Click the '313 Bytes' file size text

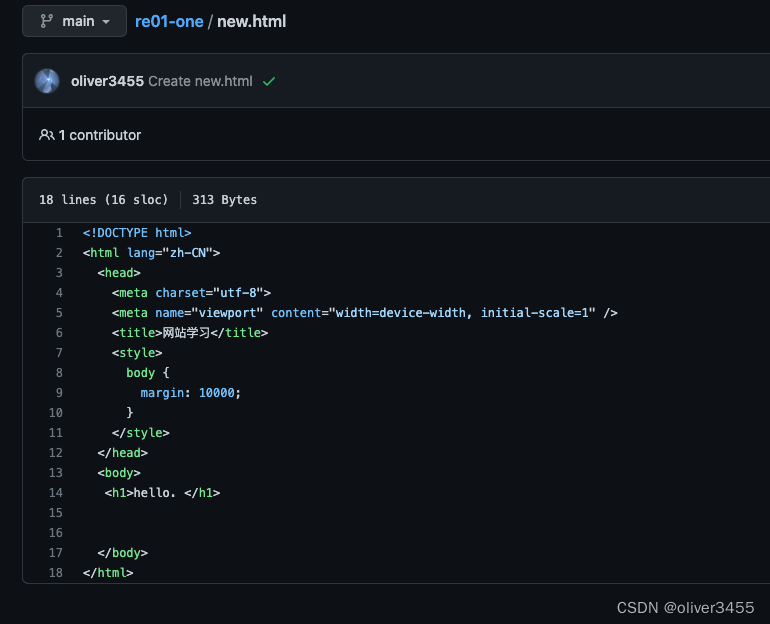point(224,200)
